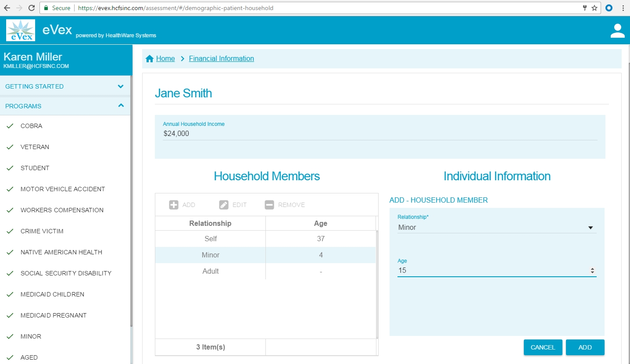Open the Relationship dropdown

pyautogui.click(x=497, y=228)
